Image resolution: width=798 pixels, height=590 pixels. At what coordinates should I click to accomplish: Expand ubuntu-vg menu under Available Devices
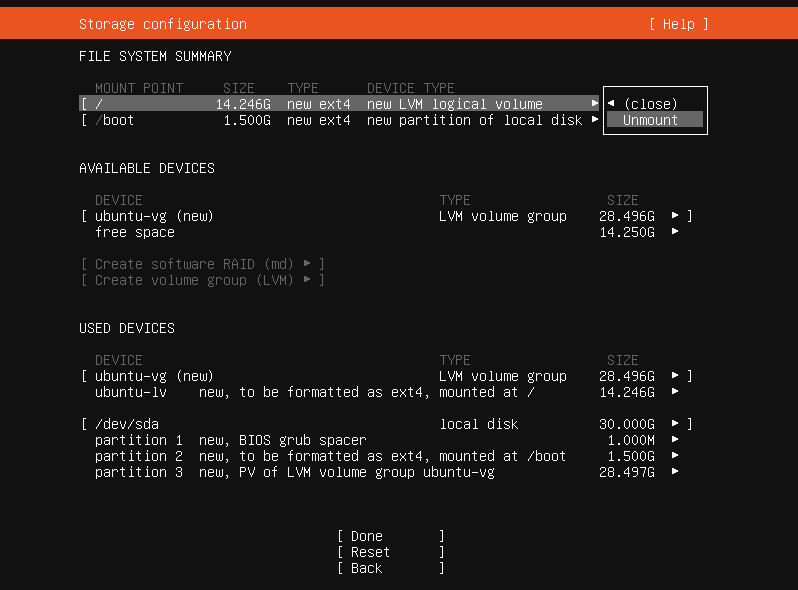[675, 216]
